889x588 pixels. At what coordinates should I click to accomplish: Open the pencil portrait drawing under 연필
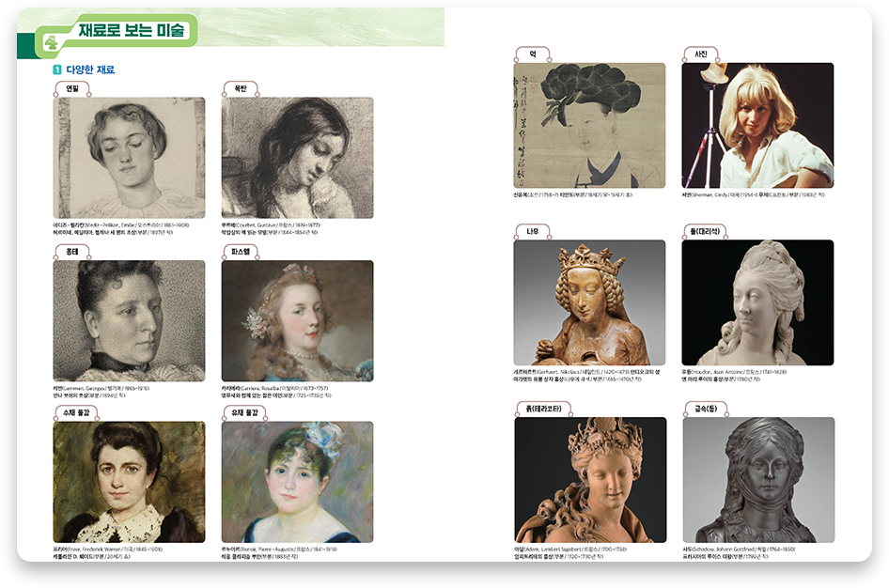[x=130, y=158]
